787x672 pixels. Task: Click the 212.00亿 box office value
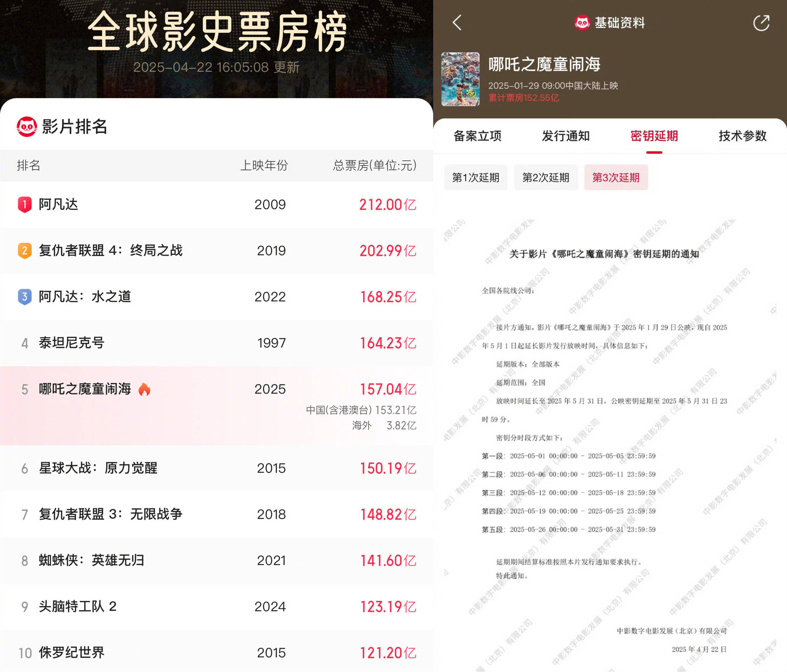388,205
